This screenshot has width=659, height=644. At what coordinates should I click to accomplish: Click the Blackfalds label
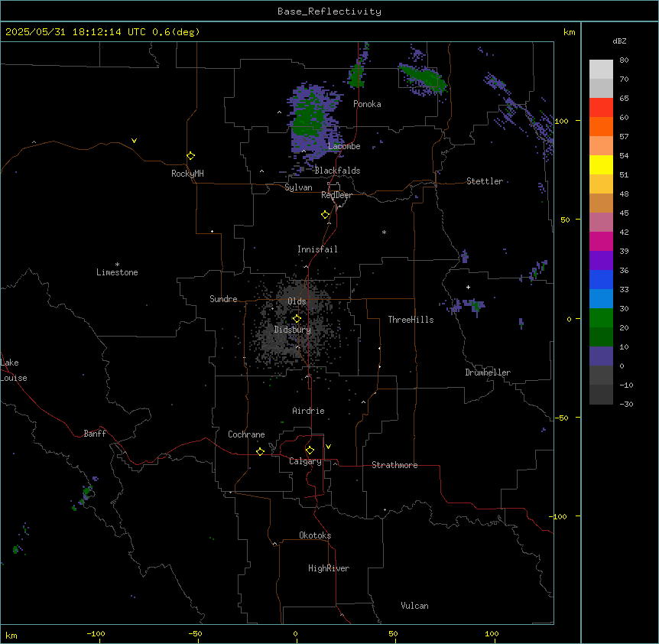(337, 171)
